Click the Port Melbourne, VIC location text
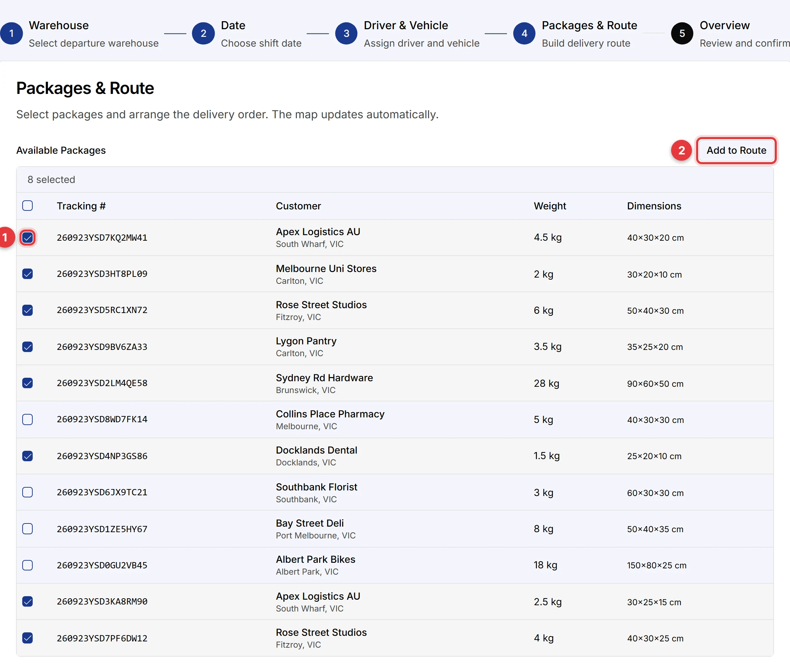Viewport: 790px width, 672px height. pyautogui.click(x=316, y=536)
